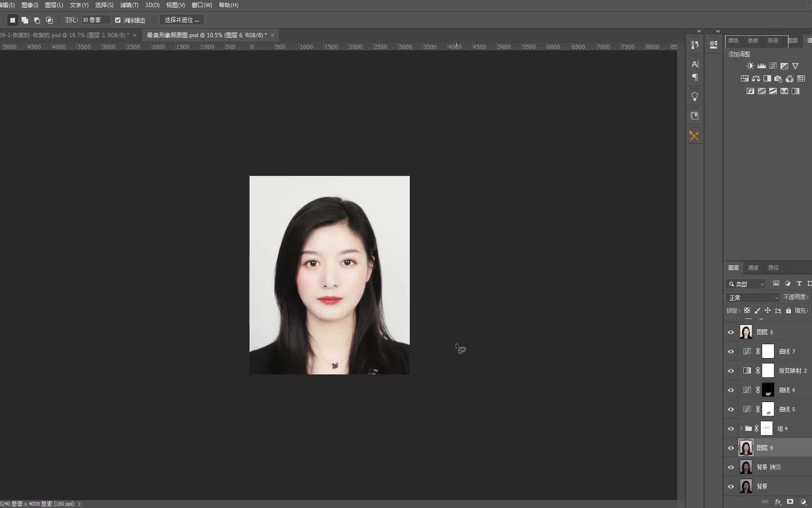
Task: Choose Add to selection mode
Action: (25, 20)
